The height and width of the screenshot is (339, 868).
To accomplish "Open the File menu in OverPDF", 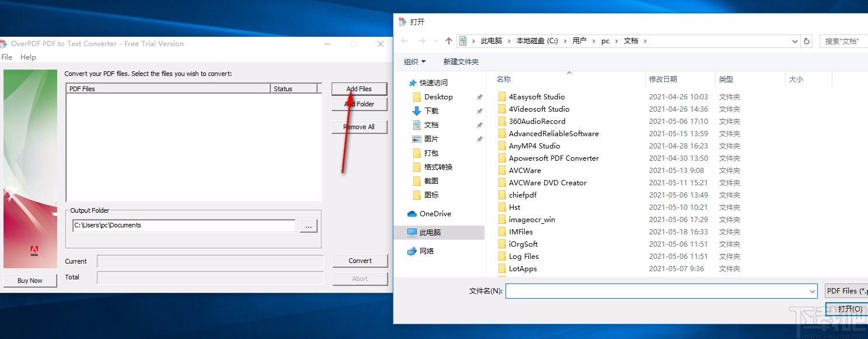I will 6,57.
